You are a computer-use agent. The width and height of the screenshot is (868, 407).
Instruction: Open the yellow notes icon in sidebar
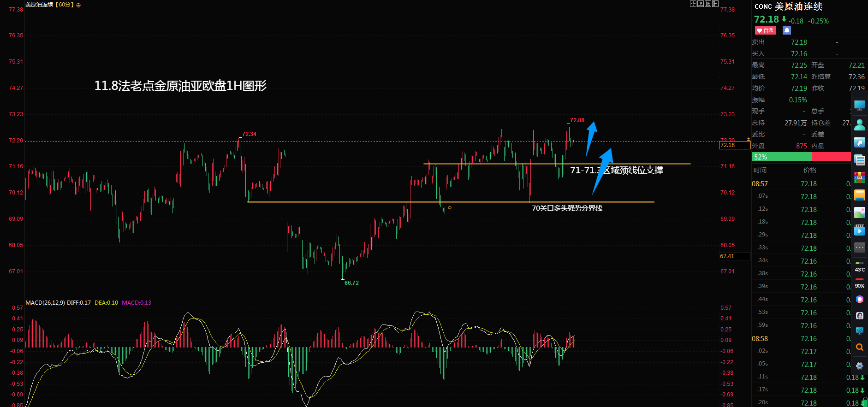(859, 195)
